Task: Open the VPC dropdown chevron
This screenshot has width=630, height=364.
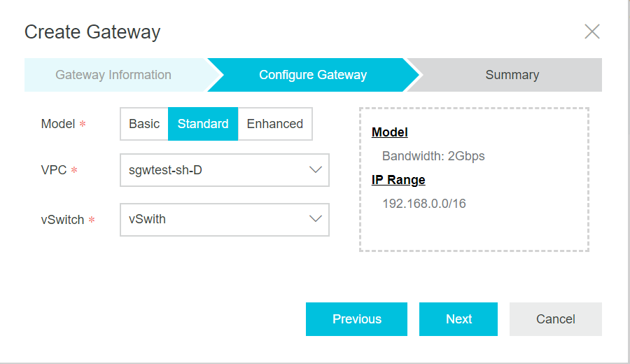Action: 316,170
